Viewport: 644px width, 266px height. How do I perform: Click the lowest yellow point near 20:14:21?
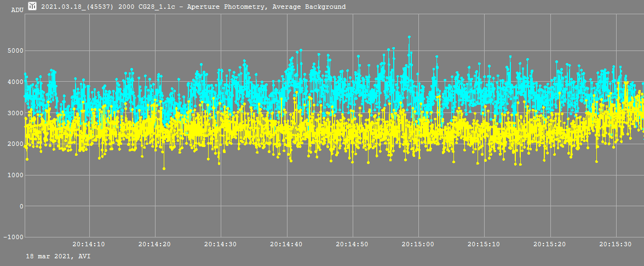click(x=164, y=168)
